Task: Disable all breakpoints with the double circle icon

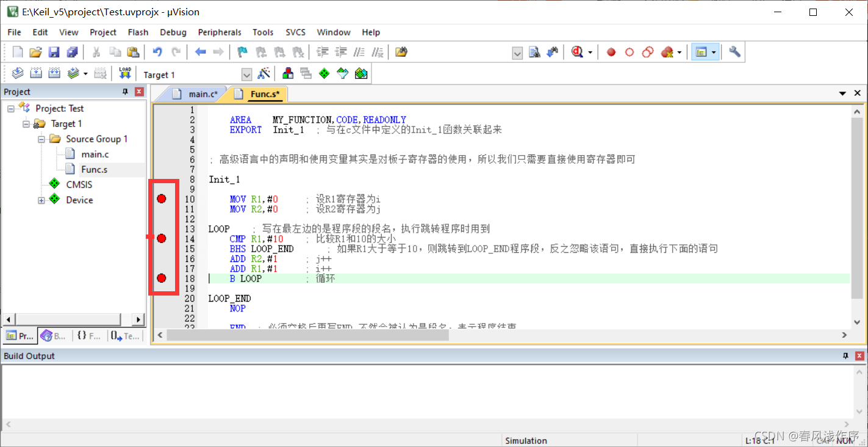Action: pyautogui.click(x=648, y=52)
